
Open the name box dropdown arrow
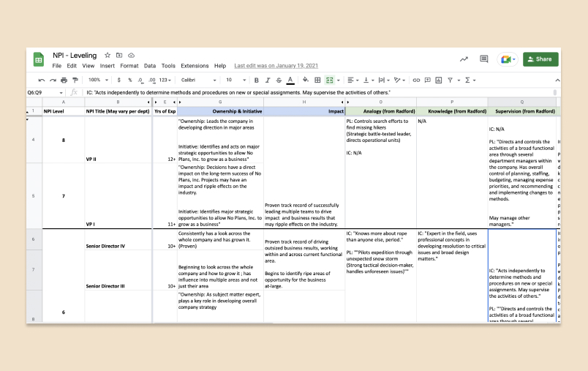pos(61,93)
